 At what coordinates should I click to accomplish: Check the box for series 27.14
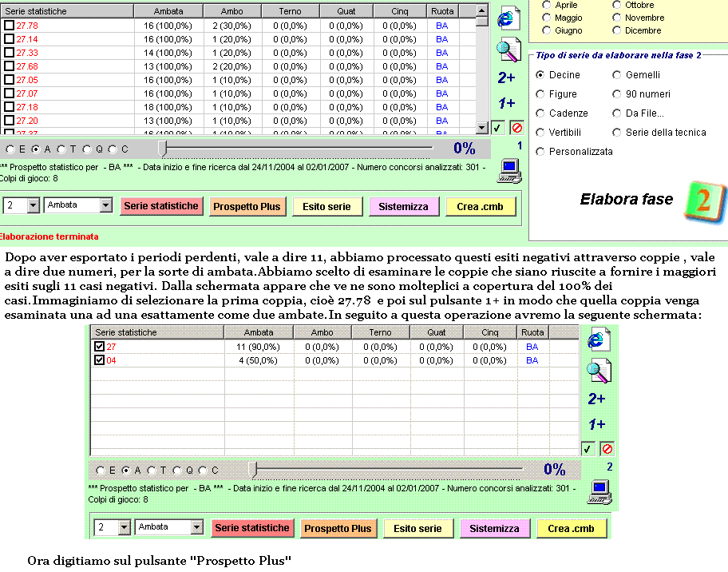9,38
